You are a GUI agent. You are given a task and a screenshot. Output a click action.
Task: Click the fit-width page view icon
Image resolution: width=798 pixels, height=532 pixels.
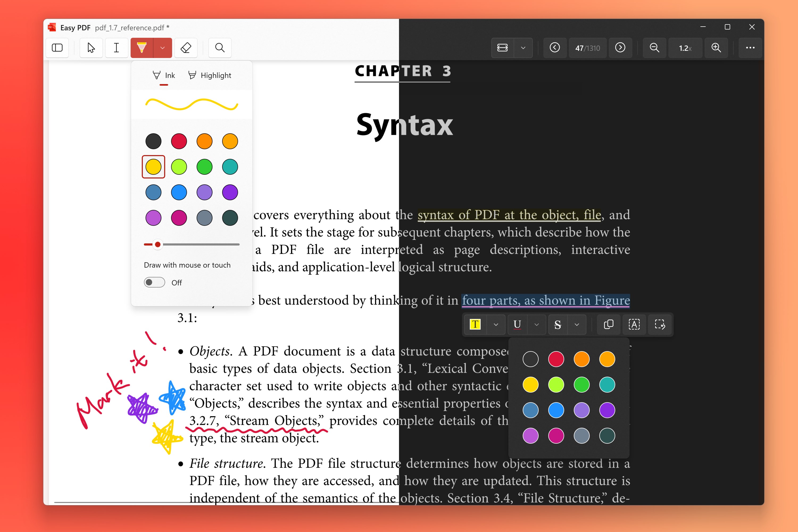pyautogui.click(x=502, y=48)
